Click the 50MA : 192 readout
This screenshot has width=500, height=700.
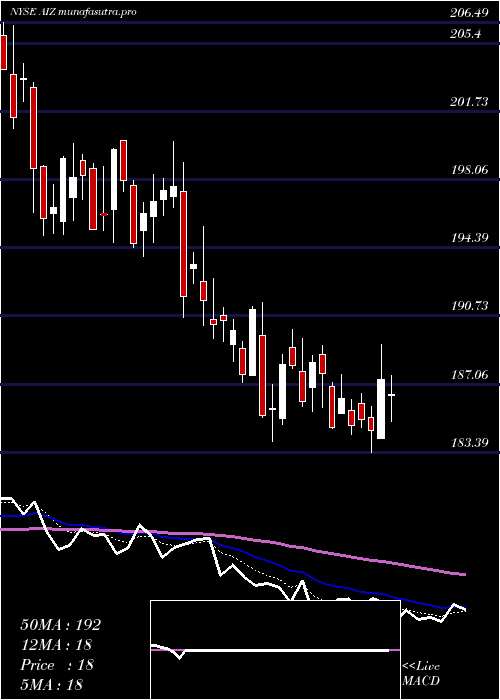61,625
